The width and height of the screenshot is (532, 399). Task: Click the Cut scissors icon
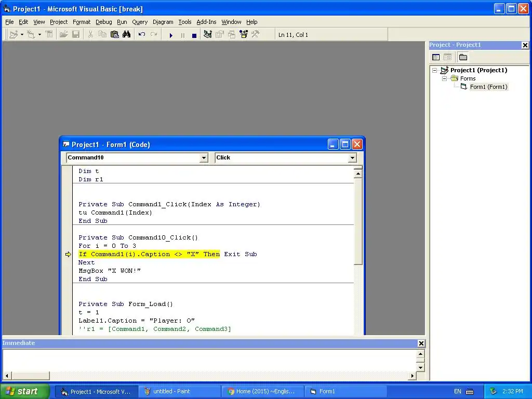(90, 35)
